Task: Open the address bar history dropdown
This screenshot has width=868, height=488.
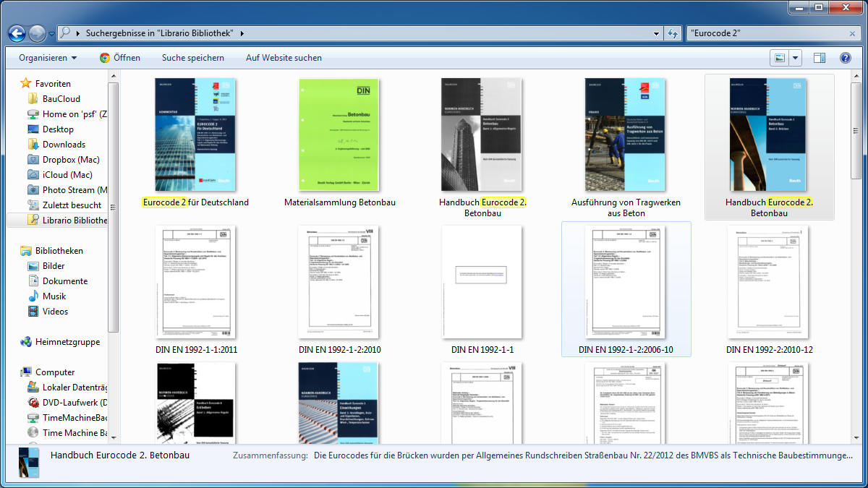Action: pyautogui.click(x=655, y=33)
